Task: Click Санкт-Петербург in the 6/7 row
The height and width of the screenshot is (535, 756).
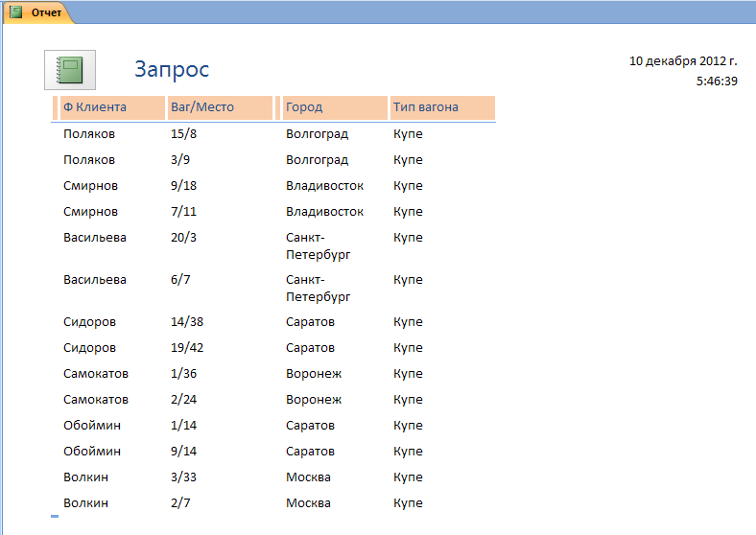Action: point(319,289)
